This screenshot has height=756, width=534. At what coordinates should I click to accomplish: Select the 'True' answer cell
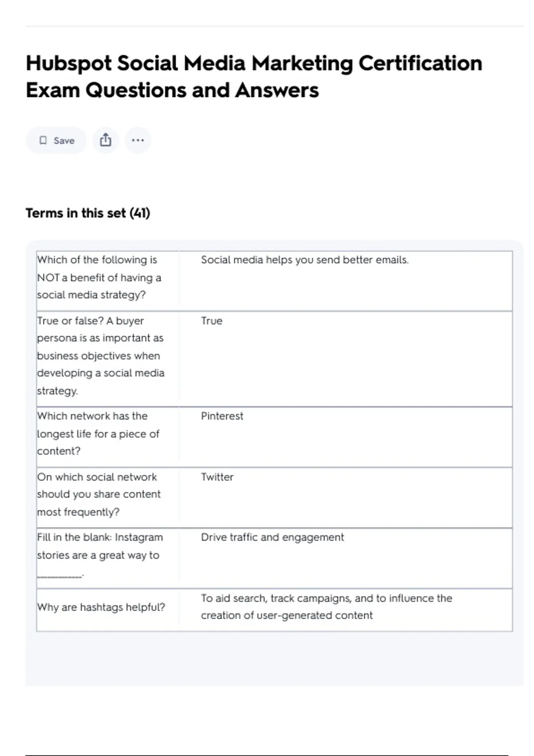point(212,321)
